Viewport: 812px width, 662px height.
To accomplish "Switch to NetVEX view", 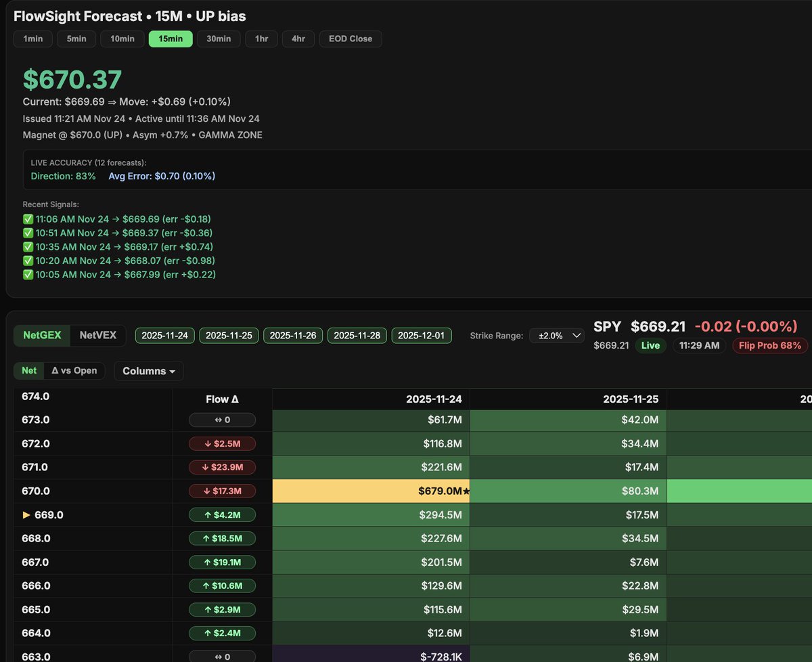I will pyautogui.click(x=98, y=335).
